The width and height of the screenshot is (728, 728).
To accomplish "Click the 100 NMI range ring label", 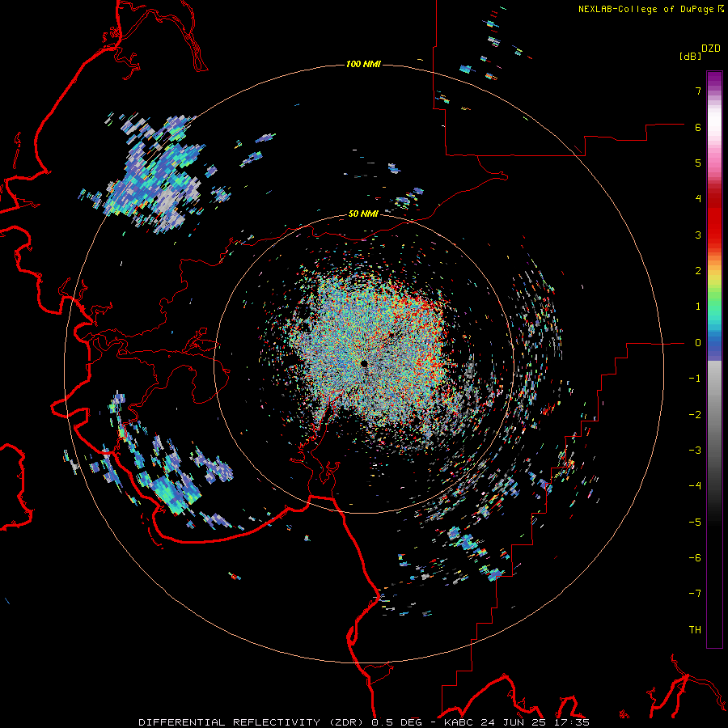I will [363, 64].
